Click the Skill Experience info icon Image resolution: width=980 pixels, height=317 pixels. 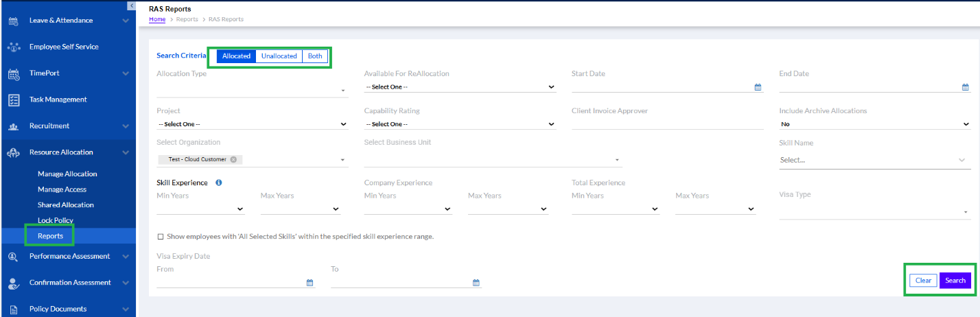[219, 183]
